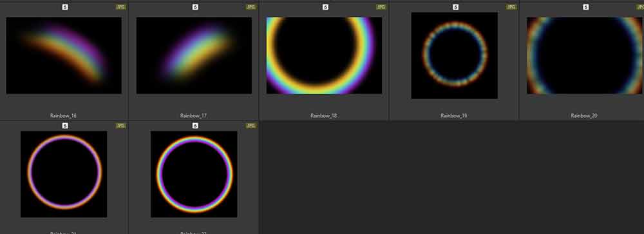Click the JPG badge above Rainbow_18
Image resolution: width=644 pixels, height=234 pixels.
(x=381, y=7)
